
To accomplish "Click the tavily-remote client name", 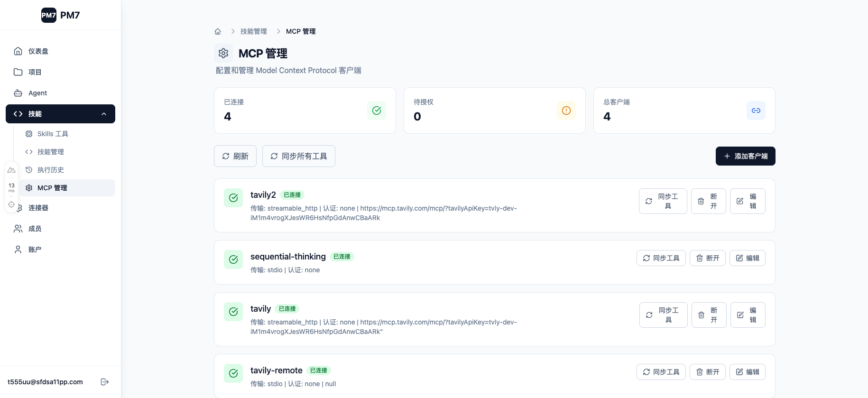I will [277, 370].
